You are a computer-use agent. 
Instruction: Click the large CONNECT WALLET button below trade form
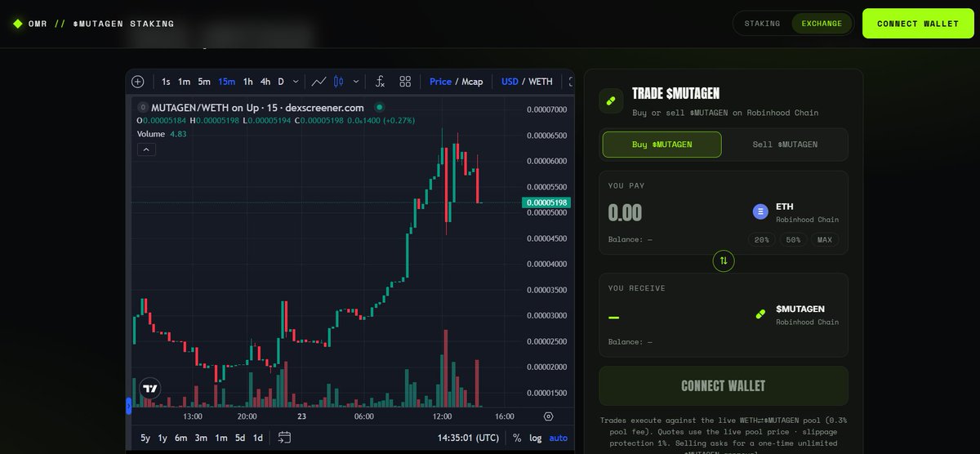pyautogui.click(x=724, y=385)
